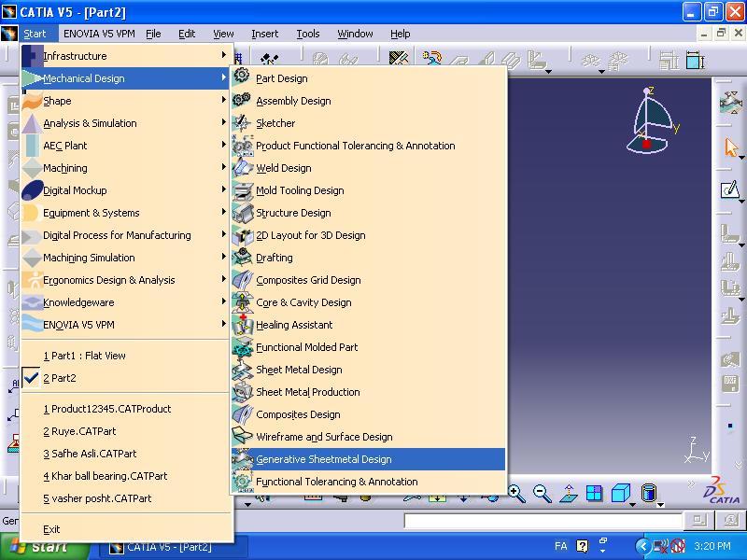Select the arrow Select tool in right toolbar

(x=731, y=147)
